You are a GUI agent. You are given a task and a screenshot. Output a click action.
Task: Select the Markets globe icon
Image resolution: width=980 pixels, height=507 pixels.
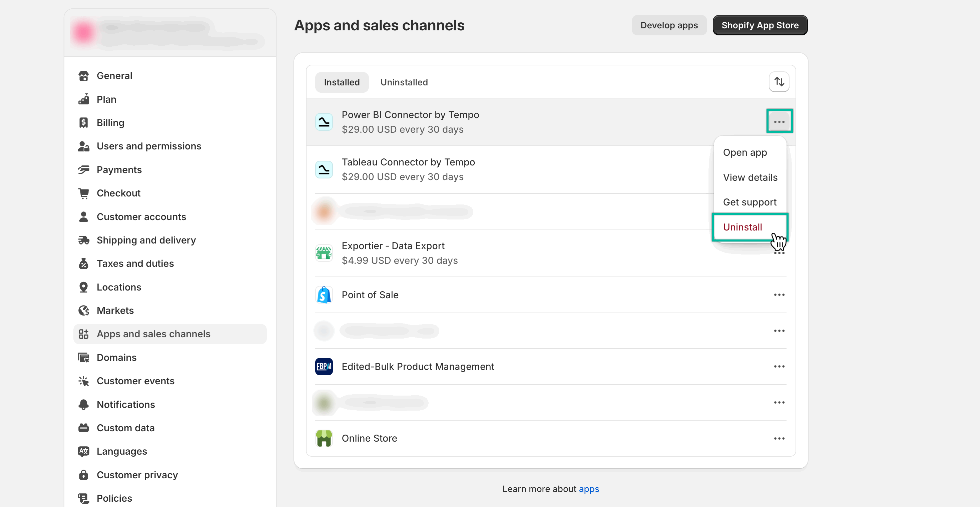click(x=84, y=310)
